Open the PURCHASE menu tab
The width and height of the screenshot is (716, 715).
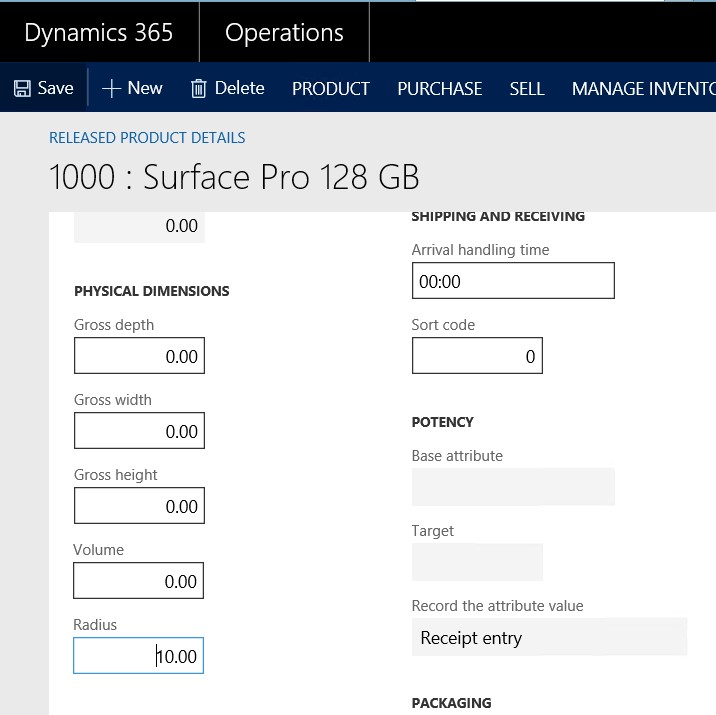click(x=439, y=89)
